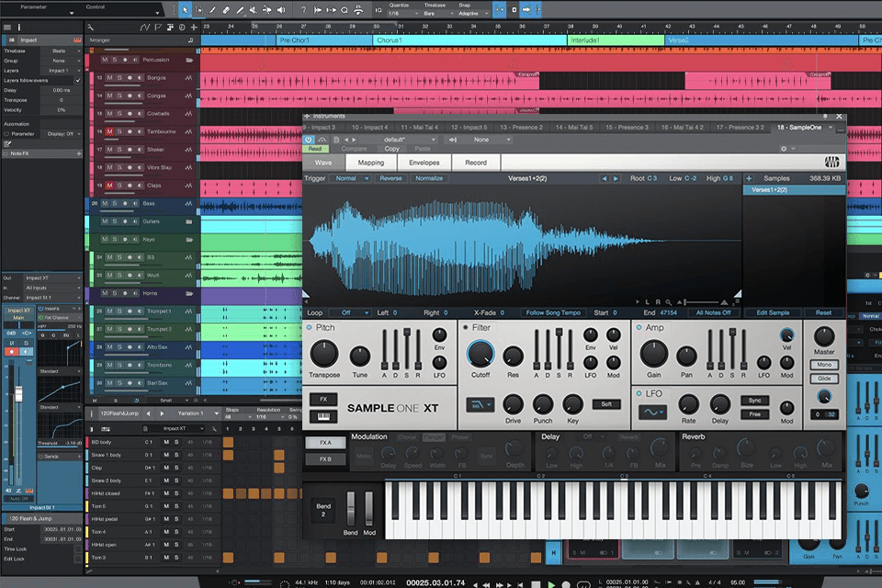Open the Guitars folder track icon
The width and height of the screenshot is (882, 588).
189,221
